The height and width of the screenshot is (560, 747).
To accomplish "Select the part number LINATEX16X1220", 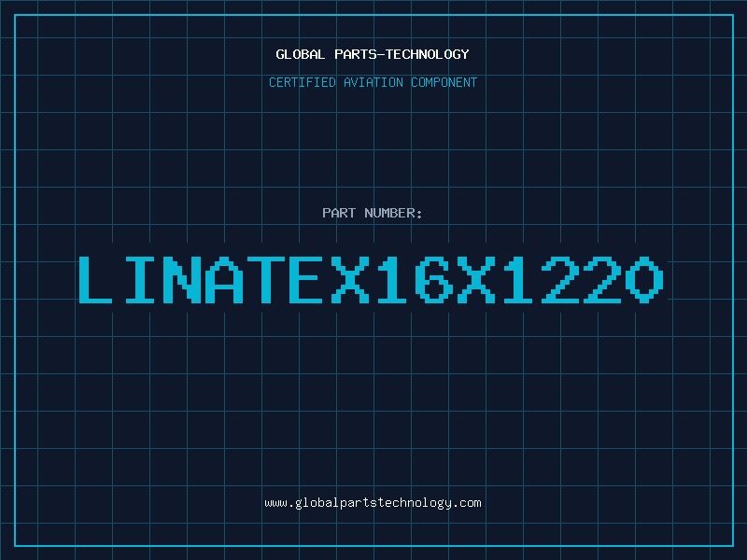I will pos(371,280).
